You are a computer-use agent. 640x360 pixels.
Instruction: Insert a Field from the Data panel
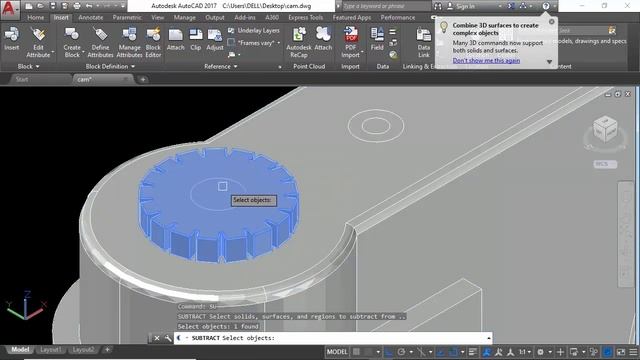pos(377,39)
